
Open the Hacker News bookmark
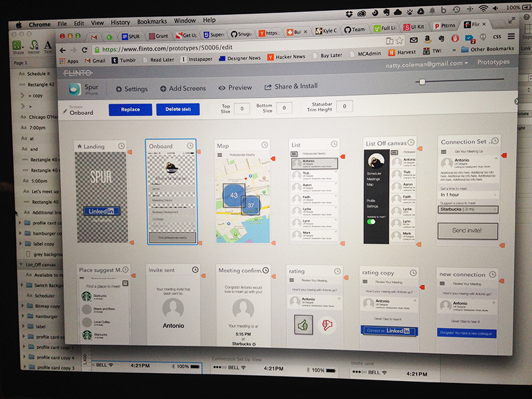pos(287,57)
